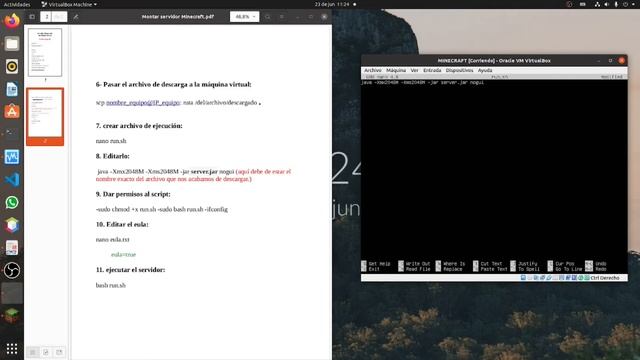The image size is (640, 360).
Task: Click 'Ctrl Derecho' host key indicator
Action: click(x=605, y=278)
